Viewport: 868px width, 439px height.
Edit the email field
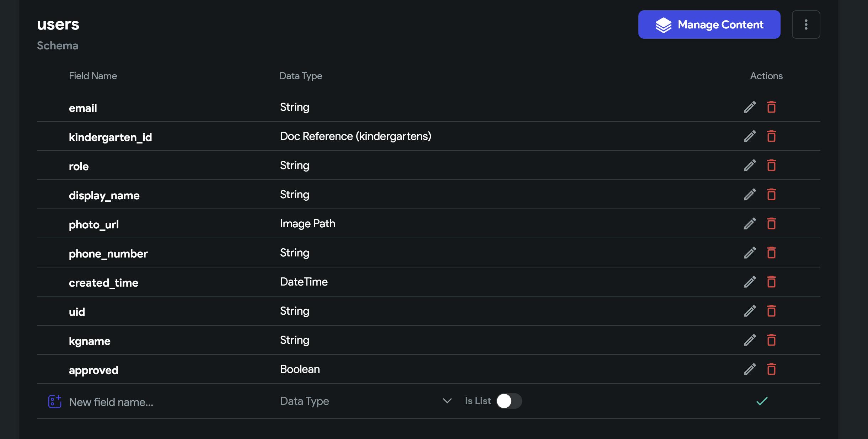[x=750, y=107]
